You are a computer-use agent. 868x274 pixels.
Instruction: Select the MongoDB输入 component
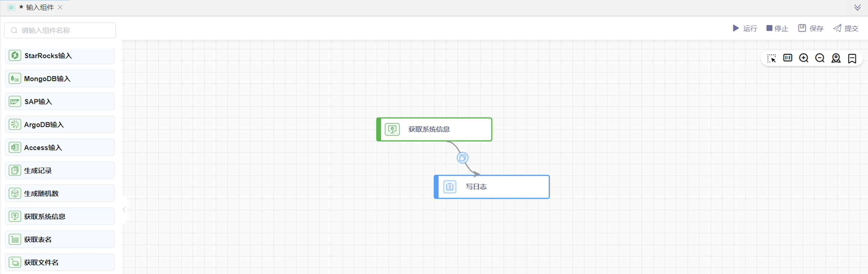pyautogui.click(x=60, y=78)
